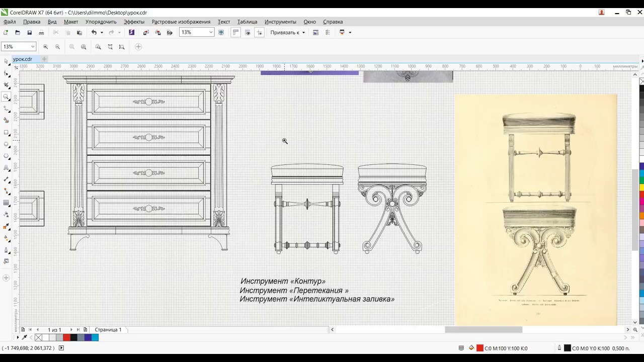
Task: Select the Zoom tool in the toolbox
Action: pos(6,97)
